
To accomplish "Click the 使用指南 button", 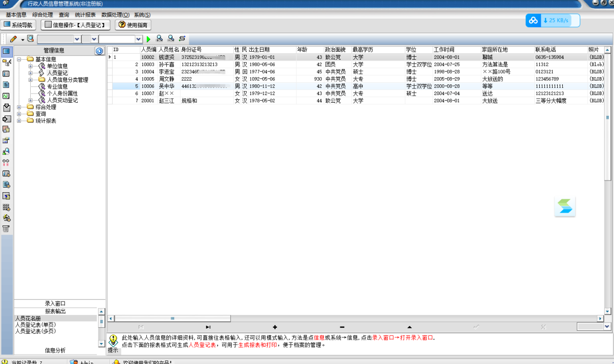I will click(x=133, y=25).
